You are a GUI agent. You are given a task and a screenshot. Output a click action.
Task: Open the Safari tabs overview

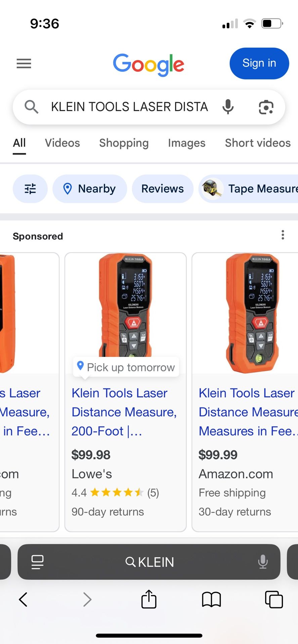tap(274, 599)
